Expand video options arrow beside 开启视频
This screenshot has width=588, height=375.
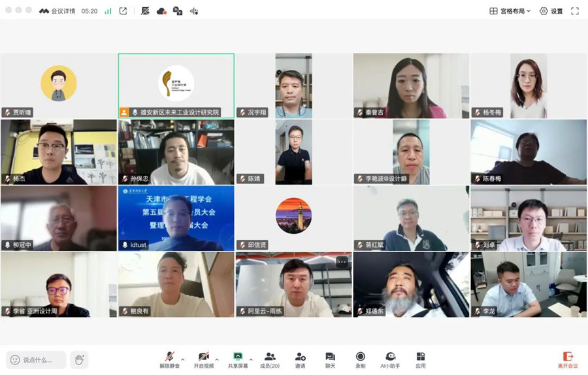pos(217,359)
